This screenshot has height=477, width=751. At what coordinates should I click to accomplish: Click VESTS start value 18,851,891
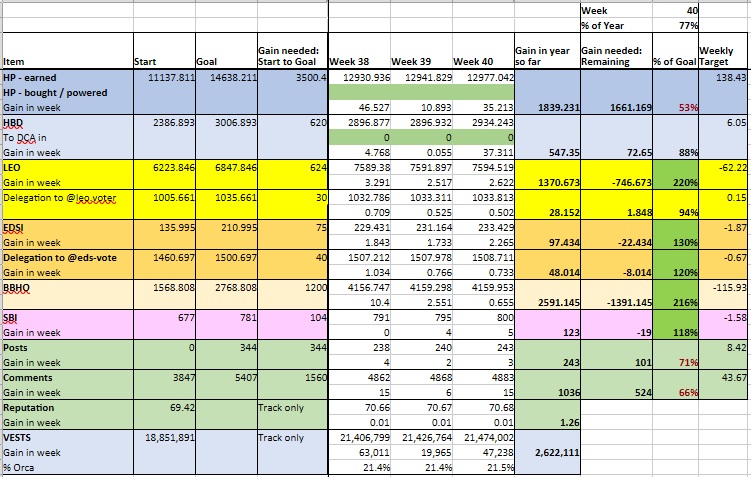coord(164,438)
